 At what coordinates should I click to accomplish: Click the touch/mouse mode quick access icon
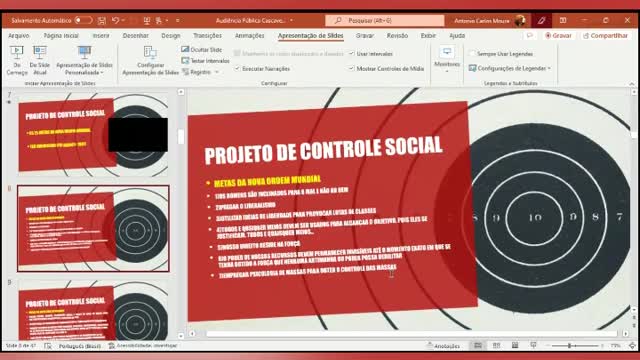coord(159,20)
